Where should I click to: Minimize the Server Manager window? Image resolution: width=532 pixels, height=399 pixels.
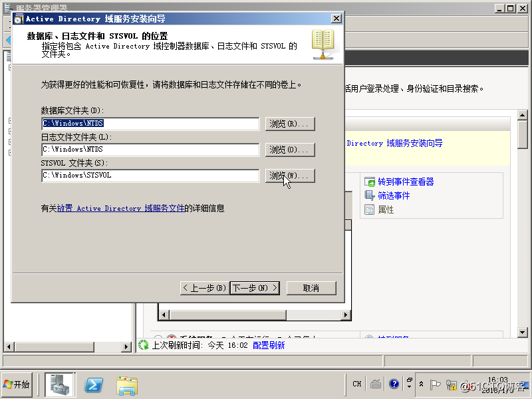(x=499, y=8)
